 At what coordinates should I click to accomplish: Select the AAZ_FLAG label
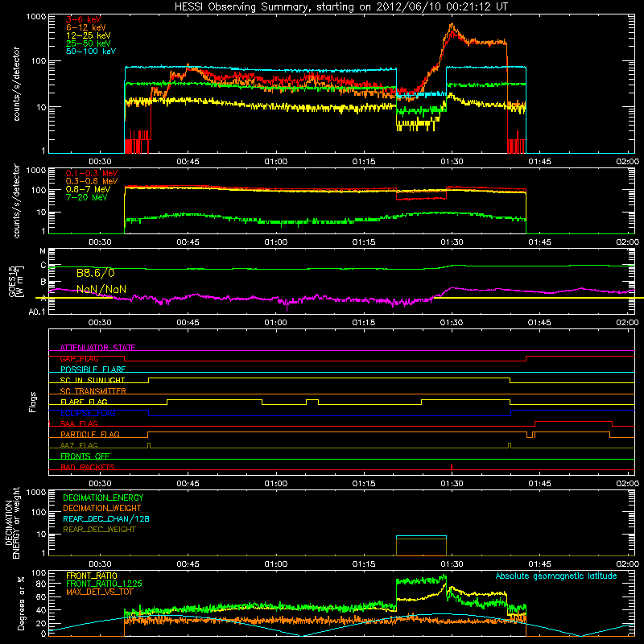(79, 445)
